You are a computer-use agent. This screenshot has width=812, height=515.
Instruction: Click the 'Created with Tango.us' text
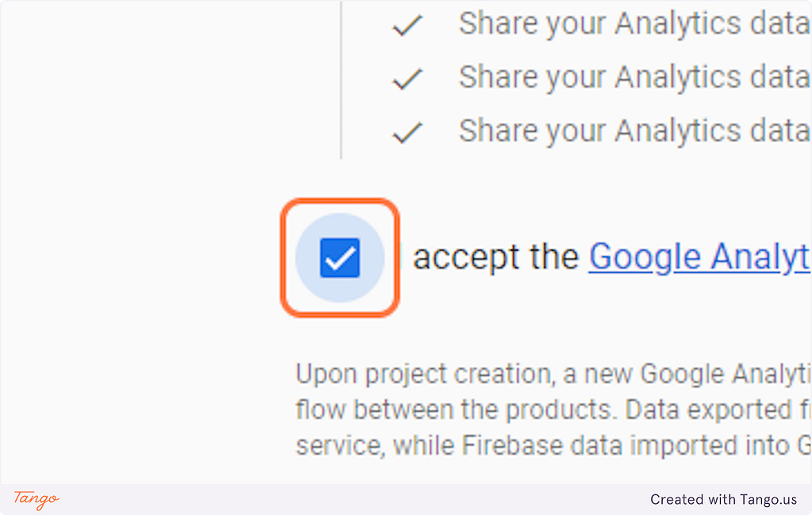point(723,499)
